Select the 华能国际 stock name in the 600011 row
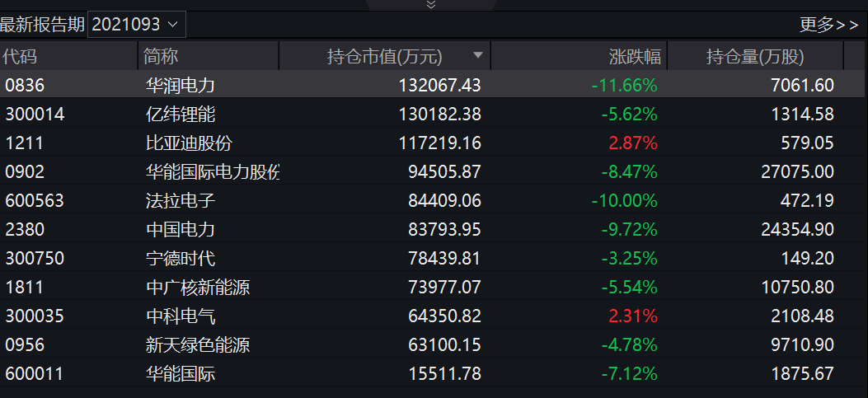868x398 pixels. 181,373
